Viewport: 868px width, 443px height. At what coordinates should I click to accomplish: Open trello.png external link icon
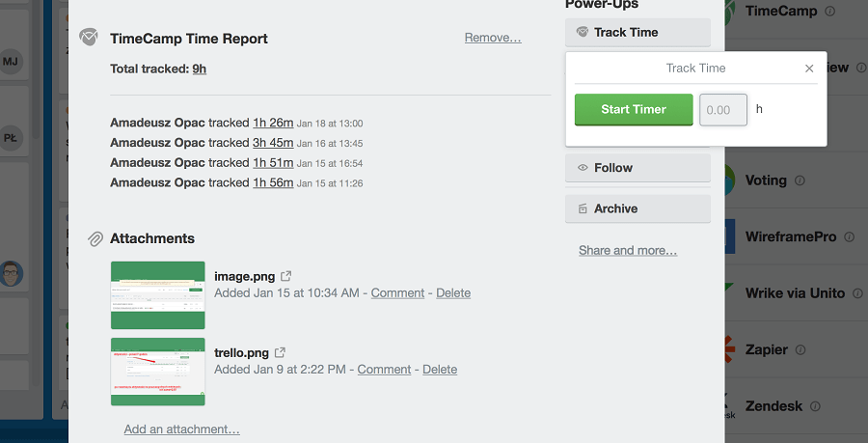[280, 352]
